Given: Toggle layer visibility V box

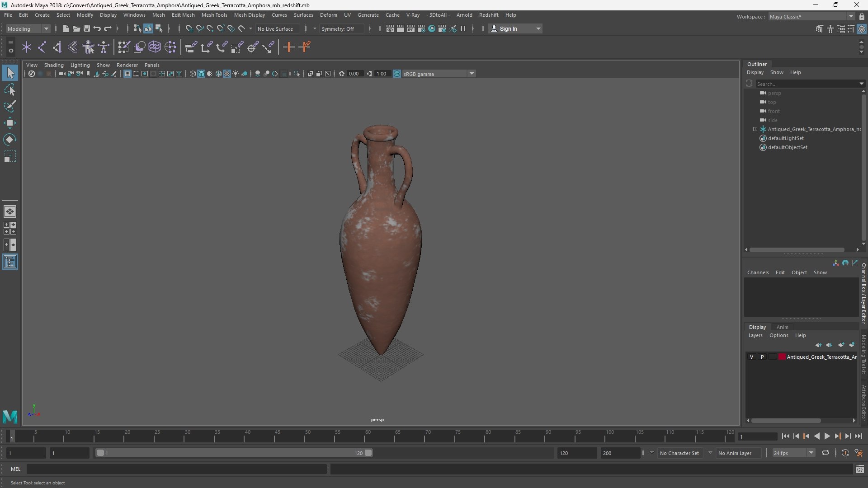Looking at the screenshot, I should [752, 357].
